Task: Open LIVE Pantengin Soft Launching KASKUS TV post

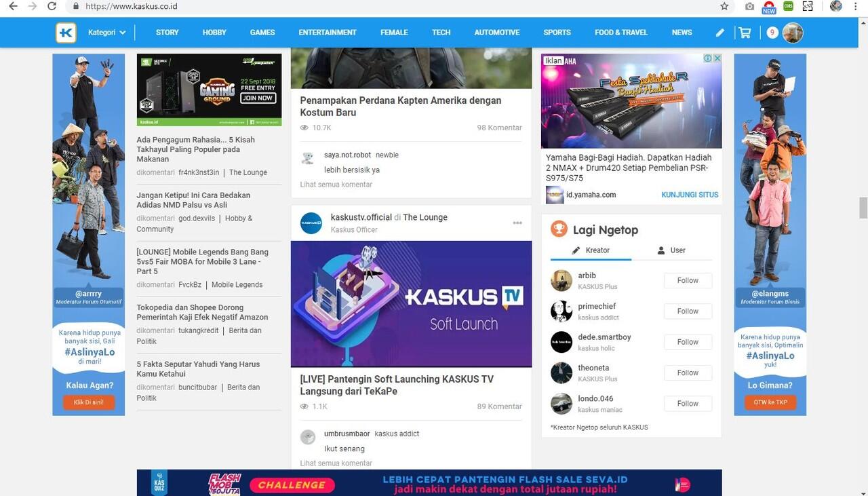Action: pos(397,385)
